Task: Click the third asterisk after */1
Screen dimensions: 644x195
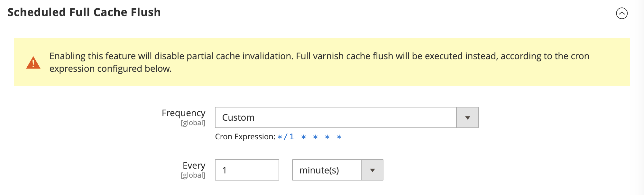Action: click(327, 137)
